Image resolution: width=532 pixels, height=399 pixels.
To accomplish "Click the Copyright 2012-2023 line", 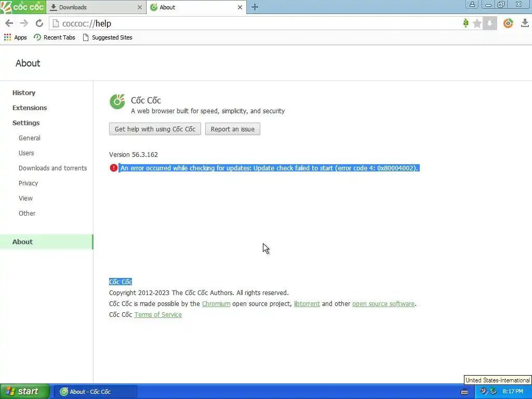I will 198,293.
